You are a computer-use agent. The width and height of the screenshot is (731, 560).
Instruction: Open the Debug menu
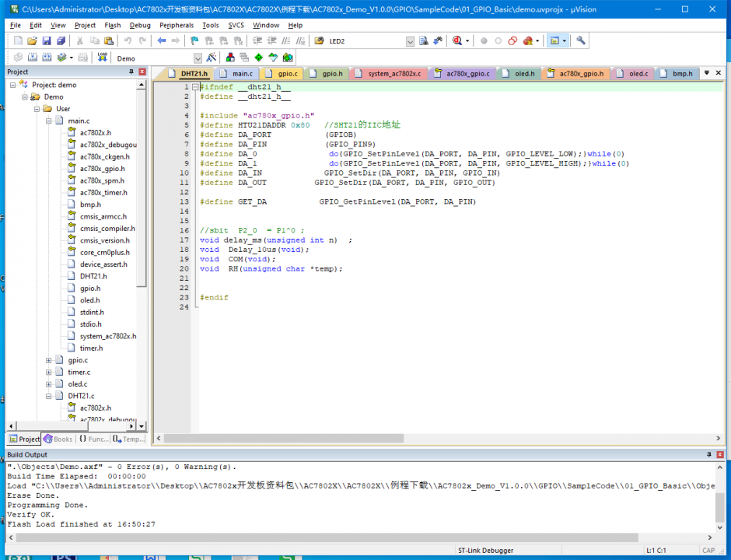(140, 25)
